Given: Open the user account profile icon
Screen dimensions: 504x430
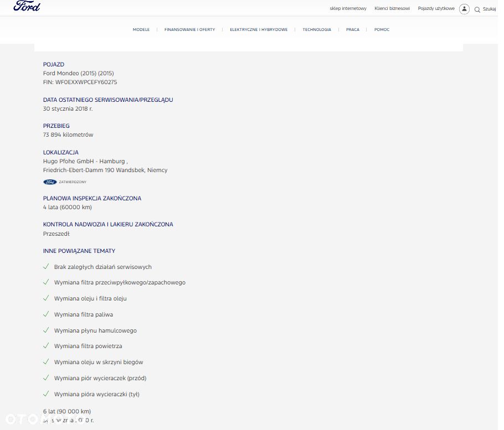Looking at the screenshot, I should tap(464, 9).
